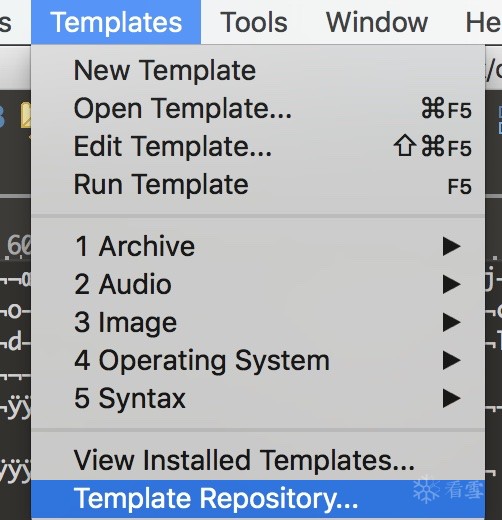The image size is (502, 520).
Task: Expand the 4 Operating System submenu
Action: [258, 360]
